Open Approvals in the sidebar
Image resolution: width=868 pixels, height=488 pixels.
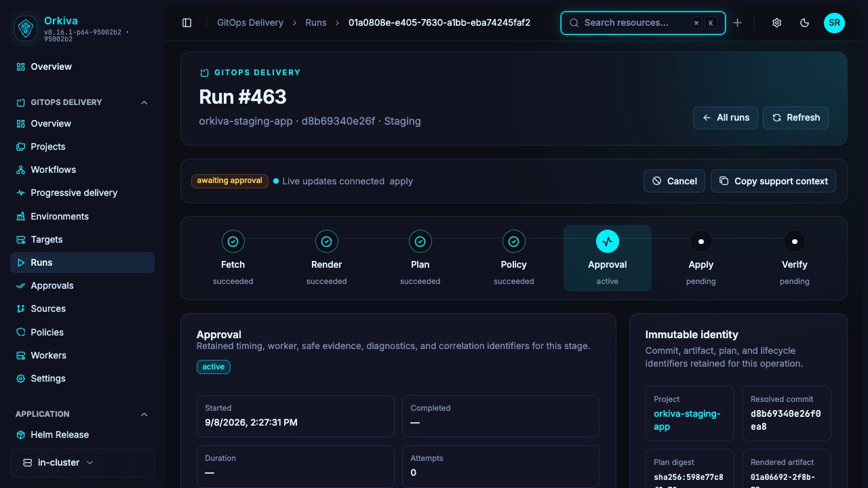pos(82,285)
